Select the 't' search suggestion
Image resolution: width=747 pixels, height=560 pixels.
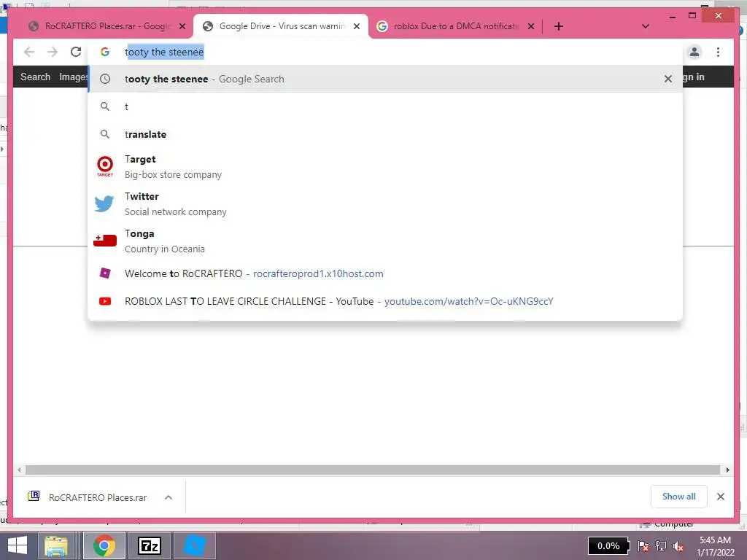point(385,106)
